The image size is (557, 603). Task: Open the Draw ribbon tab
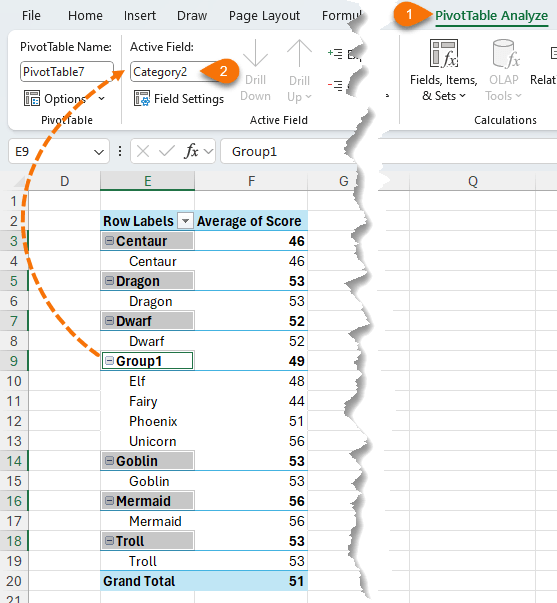192,16
